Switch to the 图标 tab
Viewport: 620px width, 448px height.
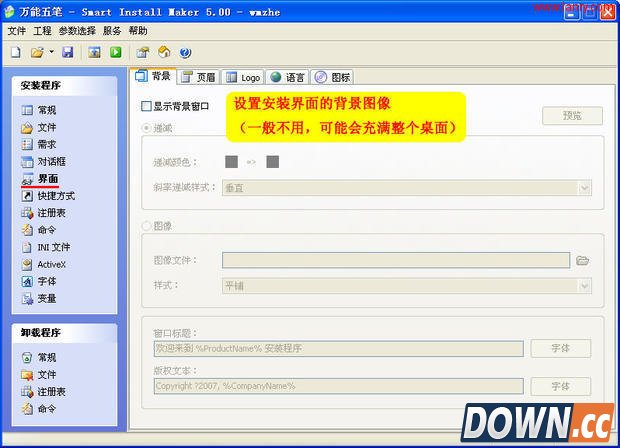[x=333, y=77]
